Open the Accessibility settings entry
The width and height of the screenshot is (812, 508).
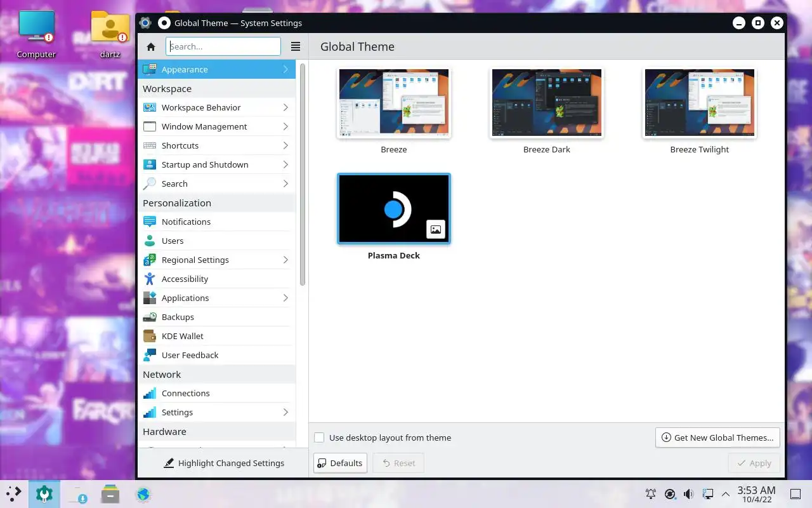coord(216,279)
